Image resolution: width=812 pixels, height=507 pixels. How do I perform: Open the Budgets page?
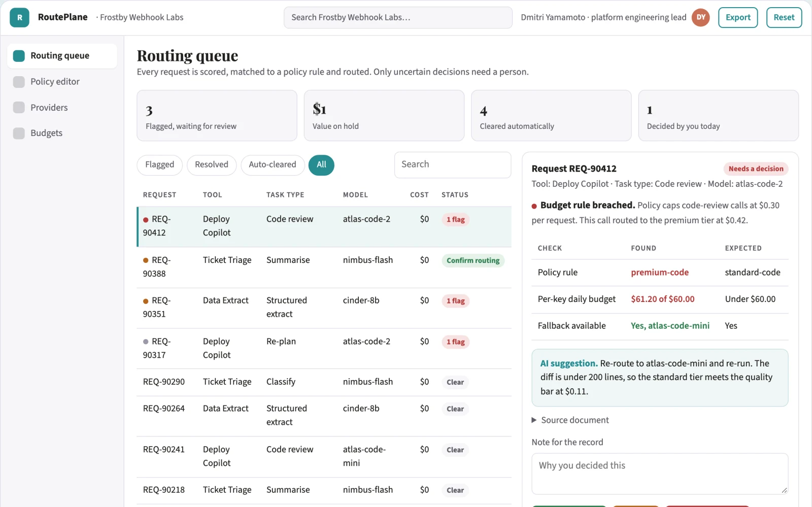pyautogui.click(x=62, y=133)
